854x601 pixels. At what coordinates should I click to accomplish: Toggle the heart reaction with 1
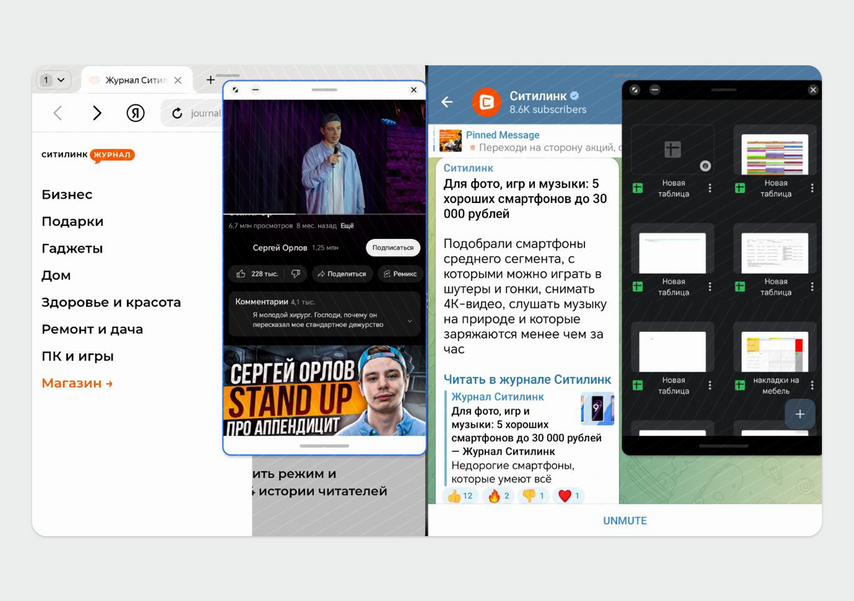[x=569, y=496]
